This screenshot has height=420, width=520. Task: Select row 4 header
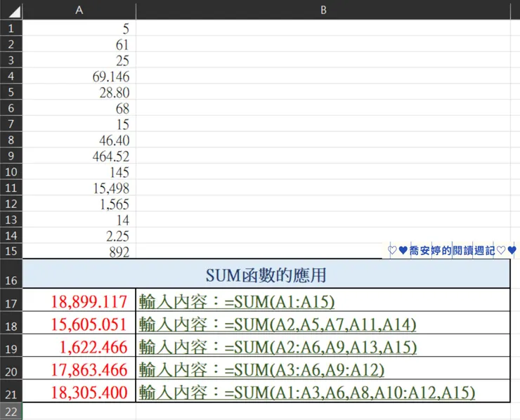[11, 76]
